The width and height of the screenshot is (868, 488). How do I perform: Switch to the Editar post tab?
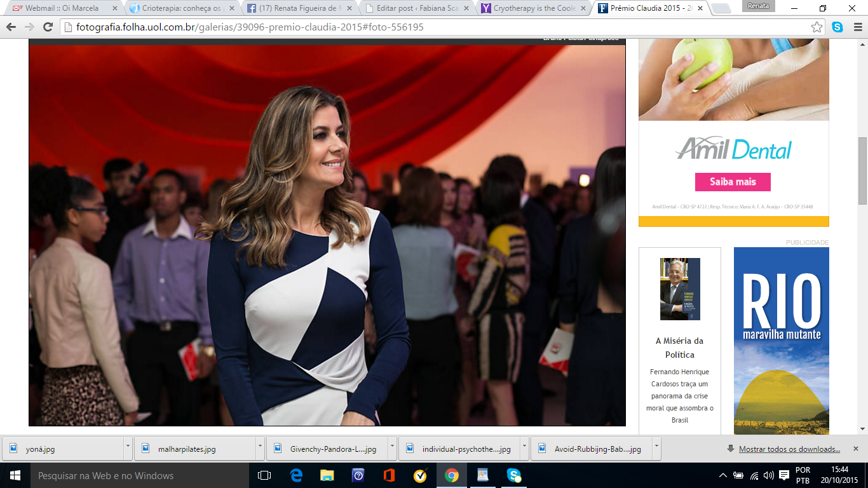pos(416,9)
